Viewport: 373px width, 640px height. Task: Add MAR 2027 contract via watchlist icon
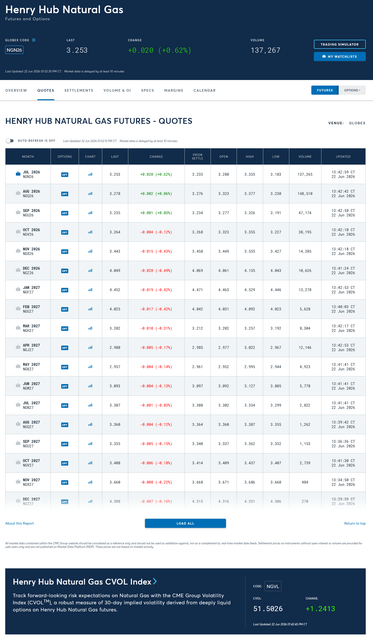(18, 328)
